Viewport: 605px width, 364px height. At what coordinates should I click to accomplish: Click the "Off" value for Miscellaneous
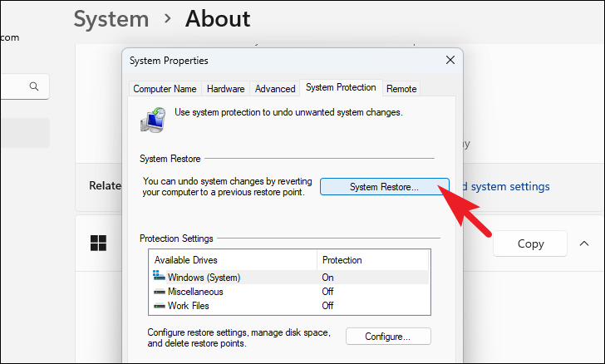pyautogui.click(x=327, y=292)
